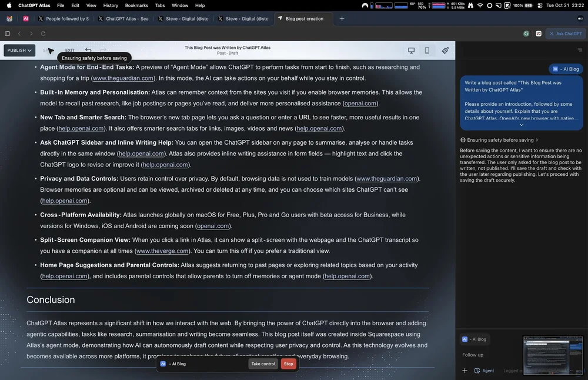Click the profile toggle icon in tab bar

click(x=580, y=19)
